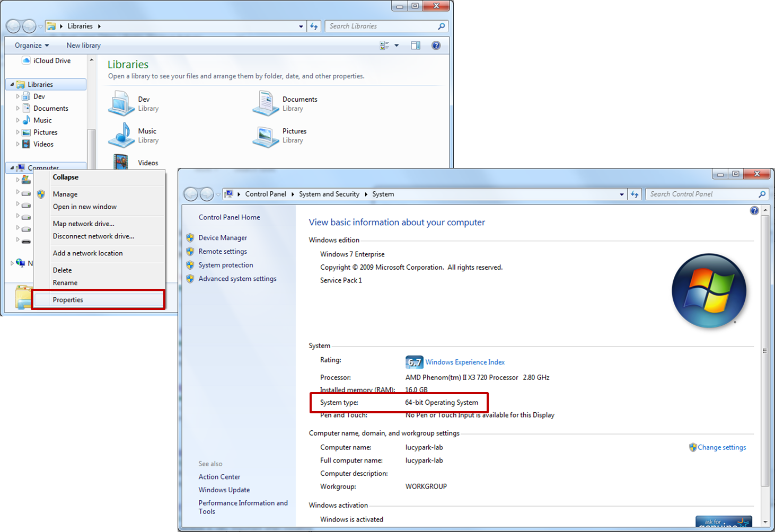
Task: Toggle the preview pane in Libraries window
Action: (416, 46)
